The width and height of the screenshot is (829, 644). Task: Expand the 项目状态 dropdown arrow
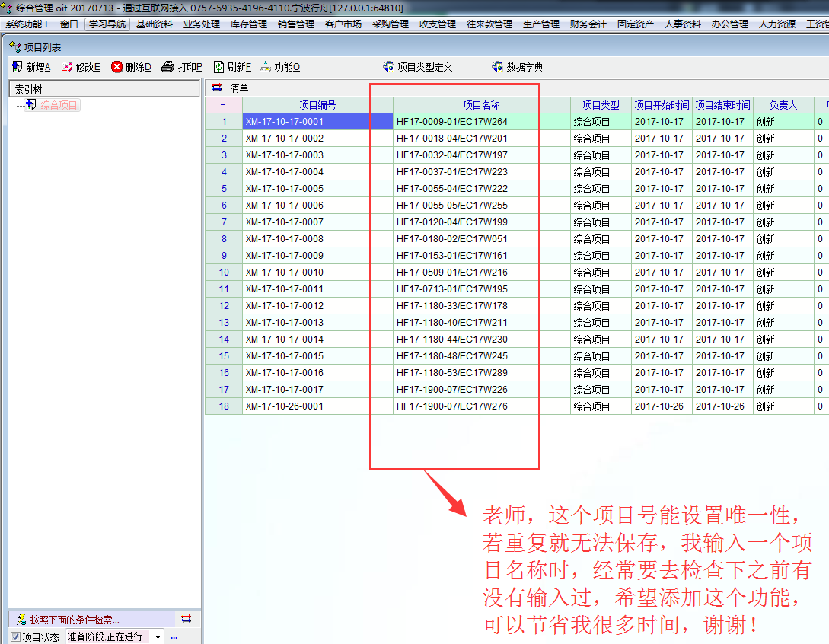(158, 637)
